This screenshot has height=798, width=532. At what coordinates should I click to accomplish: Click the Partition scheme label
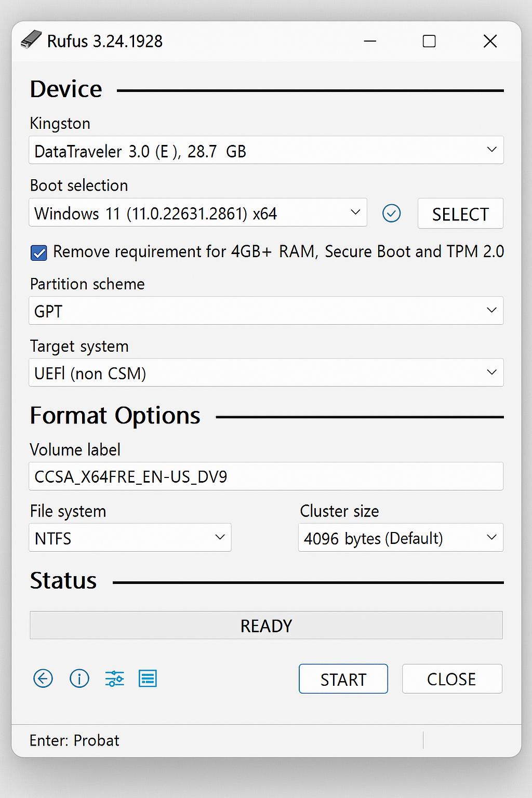[x=87, y=284]
